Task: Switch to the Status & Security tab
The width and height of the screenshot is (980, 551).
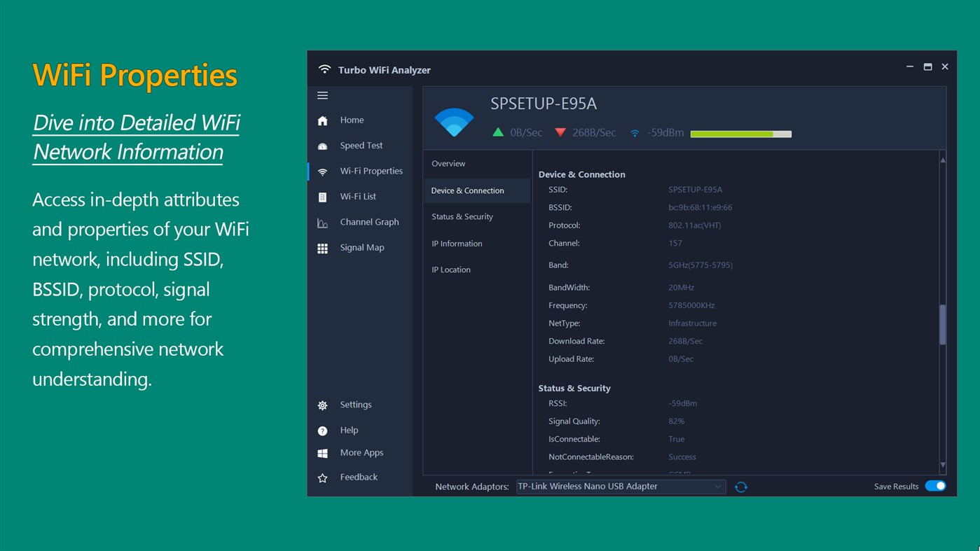Action: pyautogui.click(x=461, y=216)
